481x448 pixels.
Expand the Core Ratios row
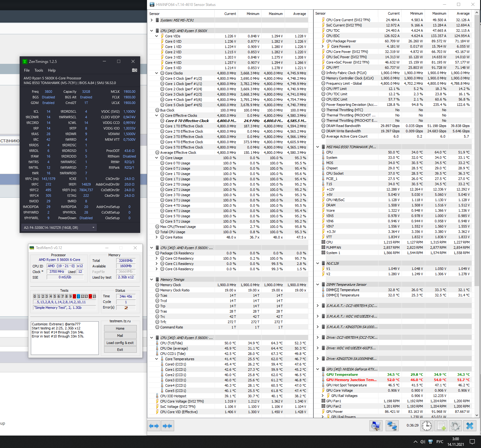click(157, 237)
